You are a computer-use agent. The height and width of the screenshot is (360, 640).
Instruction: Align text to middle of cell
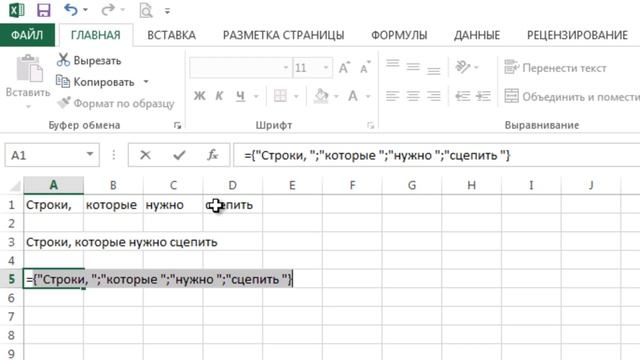click(x=413, y=66)
